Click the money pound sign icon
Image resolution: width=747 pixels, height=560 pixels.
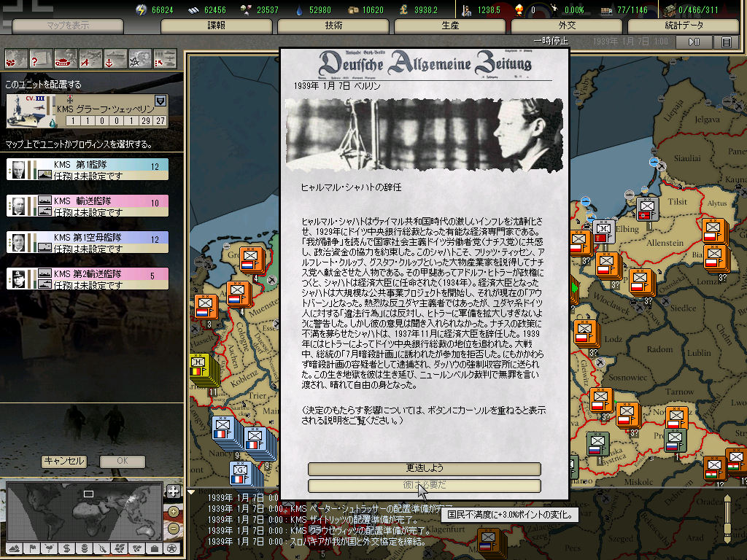(x=403, y=9)
